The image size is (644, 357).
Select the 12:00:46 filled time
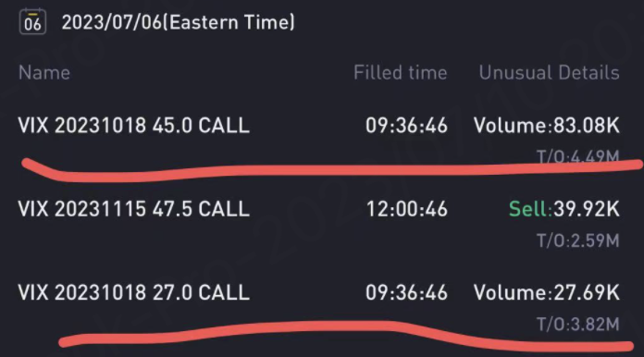(406, 209)
